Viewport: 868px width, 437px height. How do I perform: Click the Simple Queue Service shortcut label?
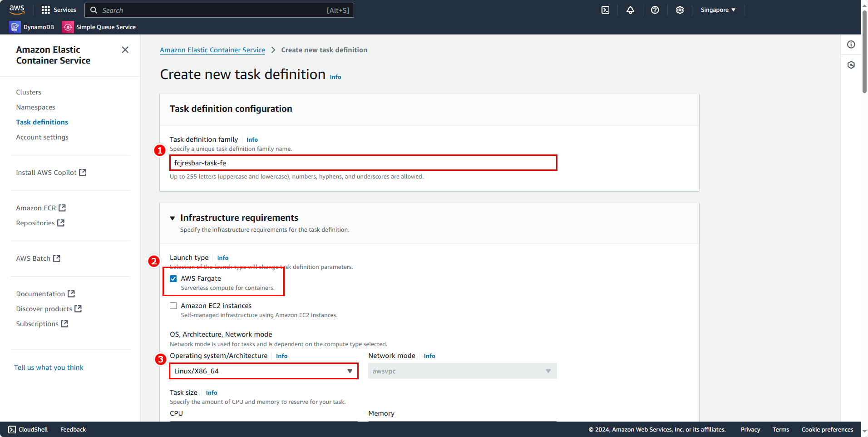coord(106,27)
